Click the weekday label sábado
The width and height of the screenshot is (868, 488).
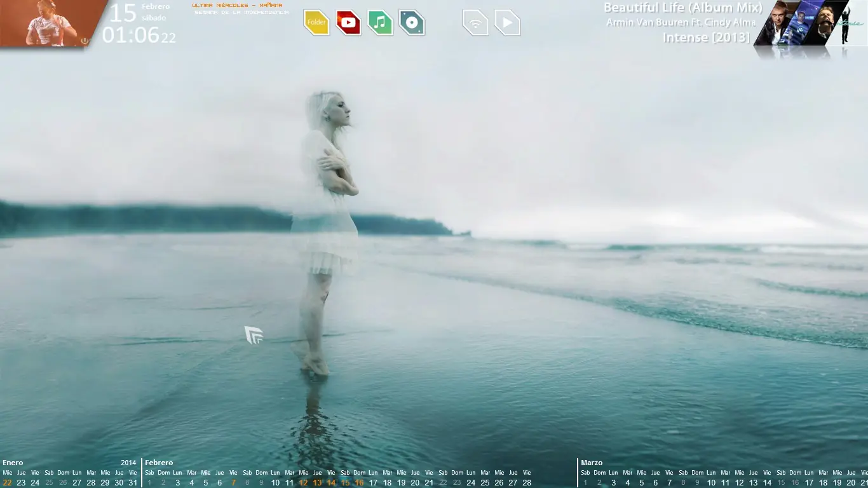pos(154,18)
